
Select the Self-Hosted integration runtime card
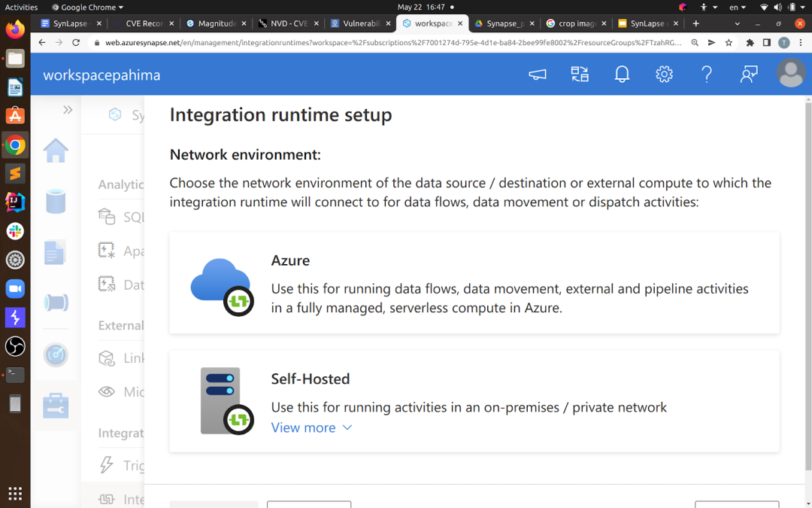pos(474,401)
